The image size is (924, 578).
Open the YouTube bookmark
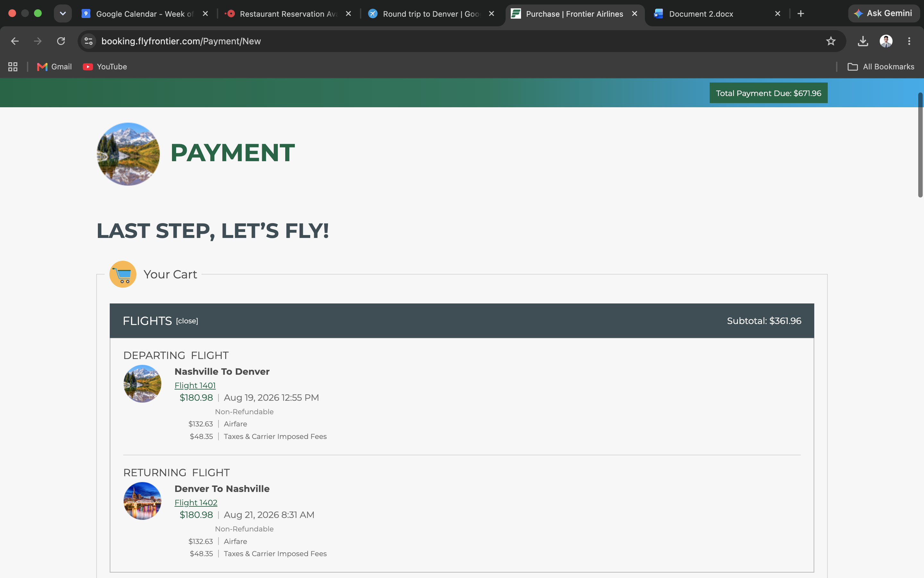[105, 66]
